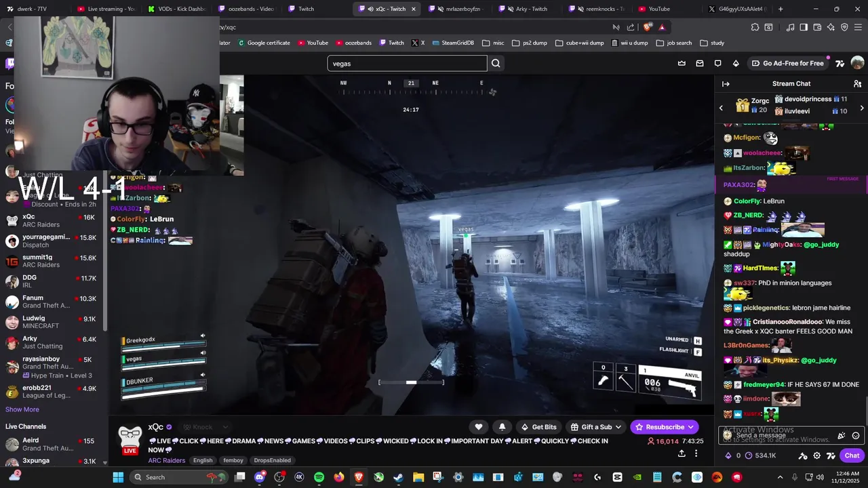This screenshot has height=488, width=868.
Task: Open the study bookmarks folder
Action: coord(711,43)
